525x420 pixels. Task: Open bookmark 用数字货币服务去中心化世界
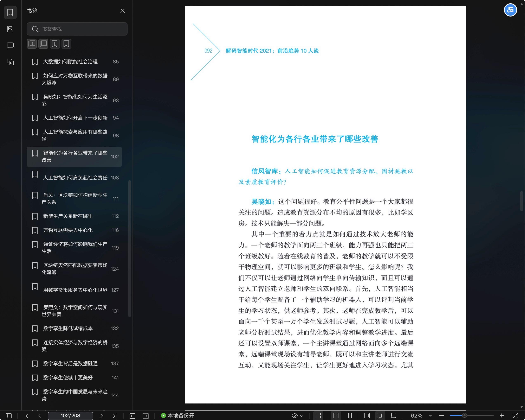coord(74,290)
